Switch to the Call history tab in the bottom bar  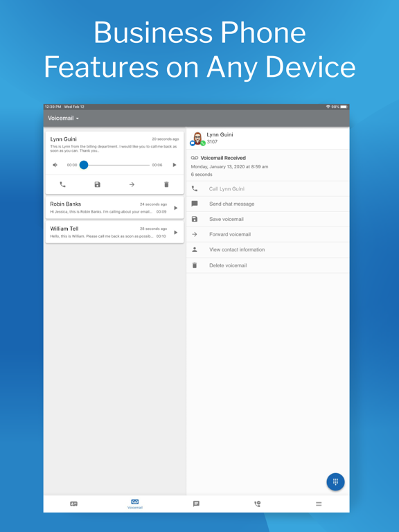(x=258, y=504)
